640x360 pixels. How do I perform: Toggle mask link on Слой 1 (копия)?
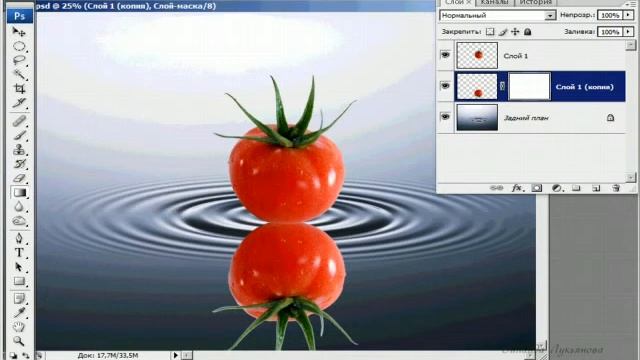click(502, 86)
